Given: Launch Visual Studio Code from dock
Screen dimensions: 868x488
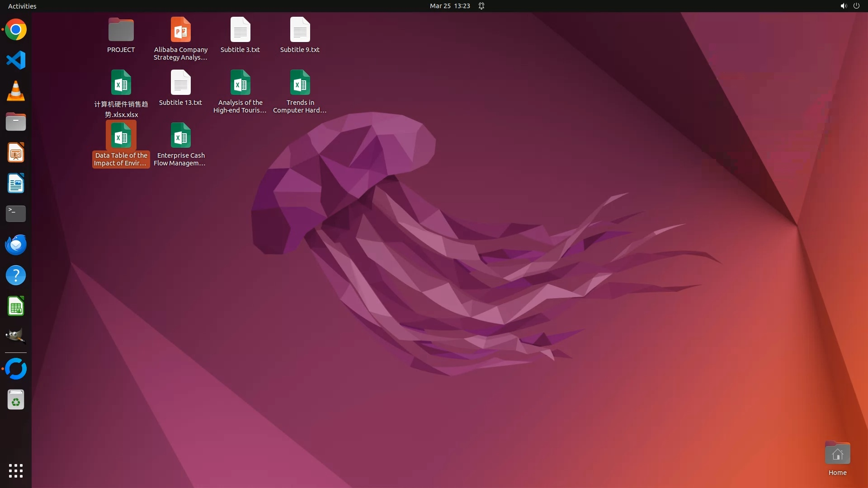Looking at the screenshot, I should click(16, 60).
